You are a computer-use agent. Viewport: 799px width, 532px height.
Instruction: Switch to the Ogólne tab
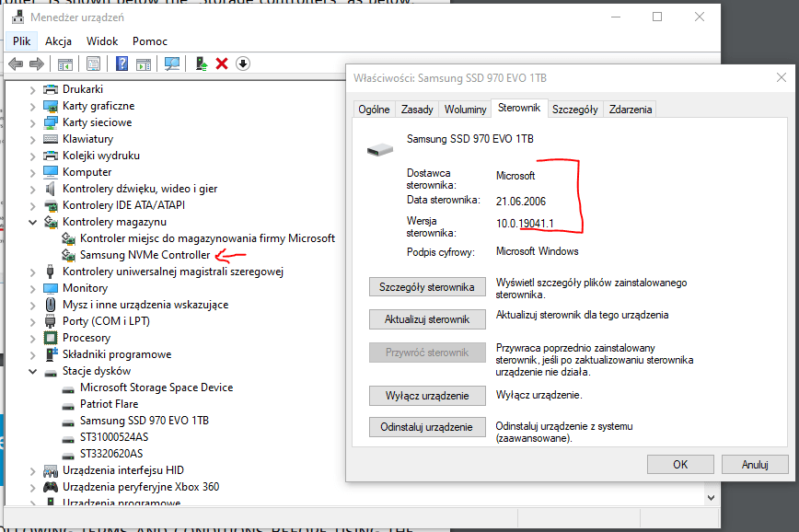374,110
